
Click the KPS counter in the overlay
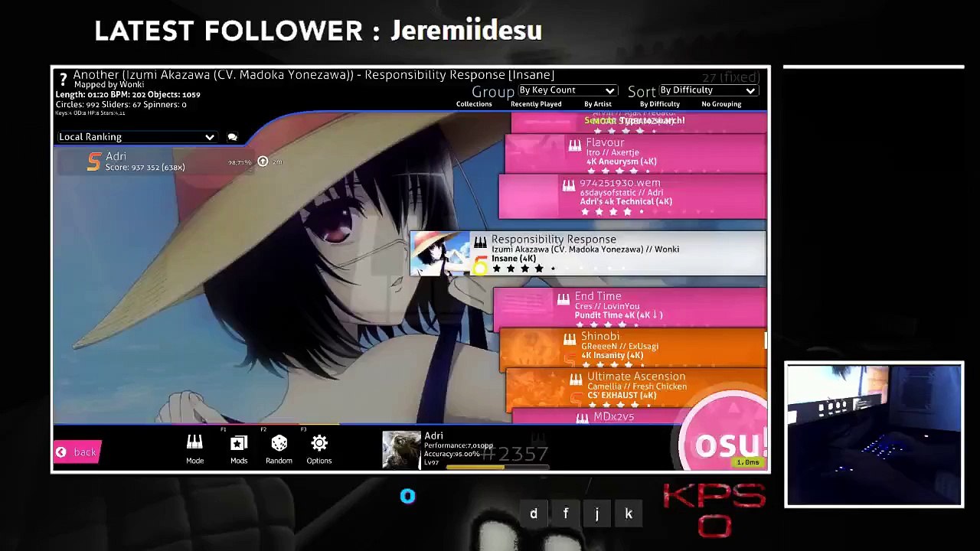tap(714, 510)
